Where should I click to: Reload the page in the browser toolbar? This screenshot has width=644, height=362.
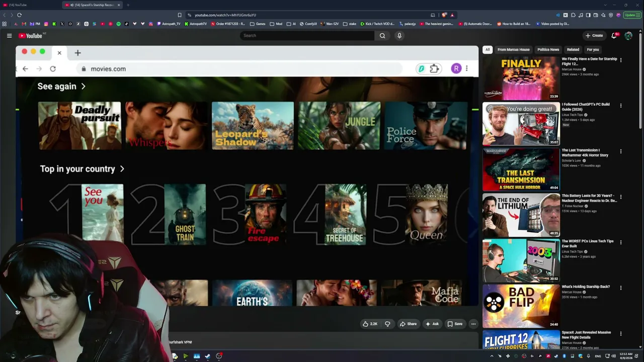click(19, 15)
